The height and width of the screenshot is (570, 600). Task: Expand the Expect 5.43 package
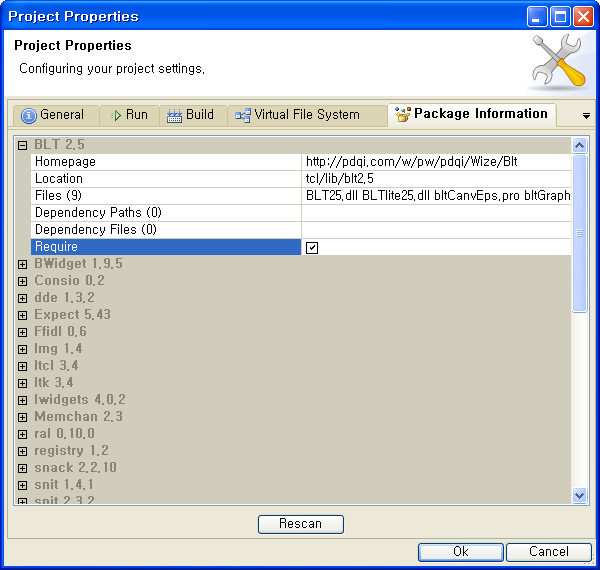(22, 315)
